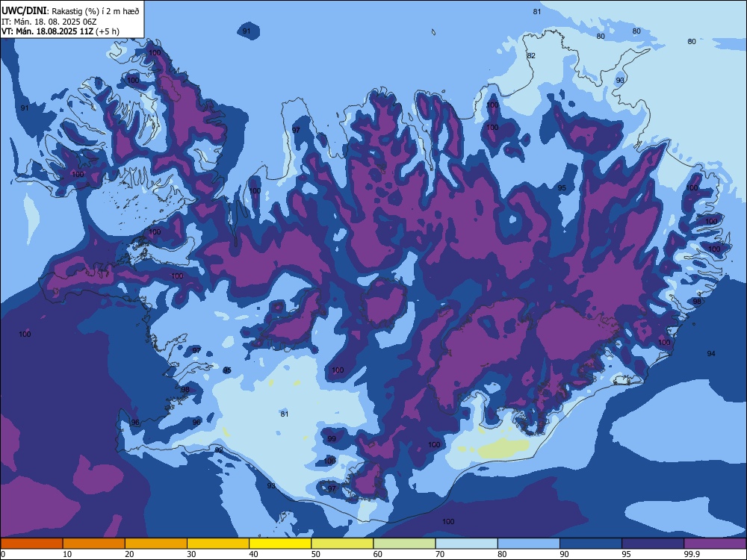Screen dimensions: 747x560
Task: Click the '92' humidity value on the south coast
Action: 219,450
